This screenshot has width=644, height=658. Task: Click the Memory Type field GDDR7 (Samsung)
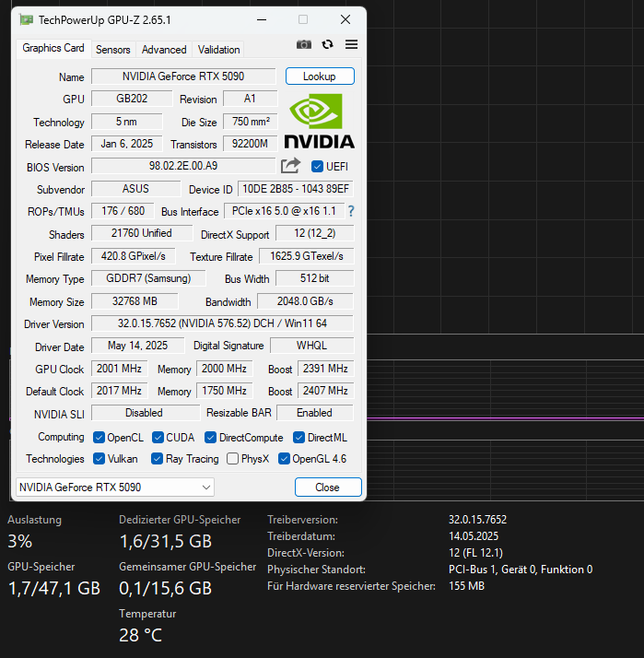(148, 278)
